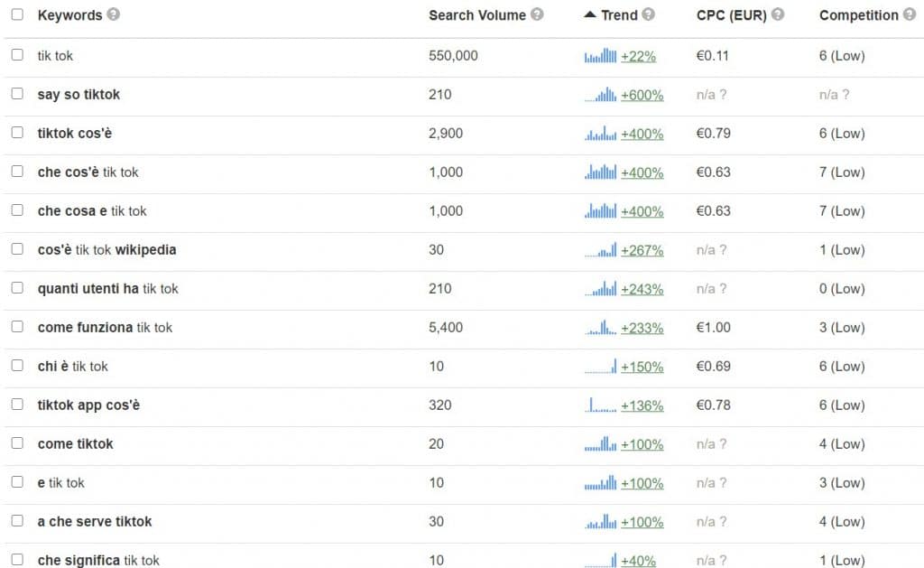The height and width of the screenshot is (568, 924).
Task: Open trend sparkline for tiktok app cos'è
Action: [600, 405]
